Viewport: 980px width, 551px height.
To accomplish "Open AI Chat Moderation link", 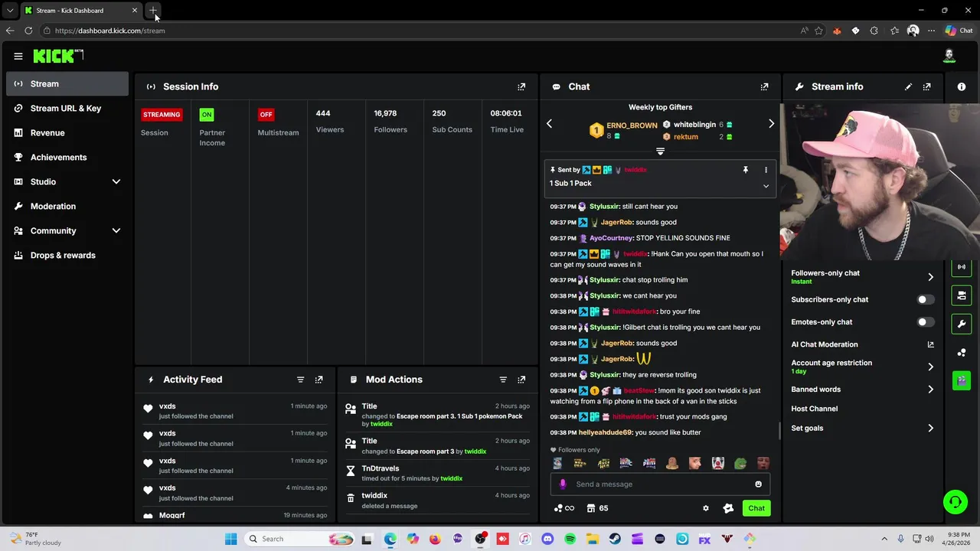I will [862, 344].
